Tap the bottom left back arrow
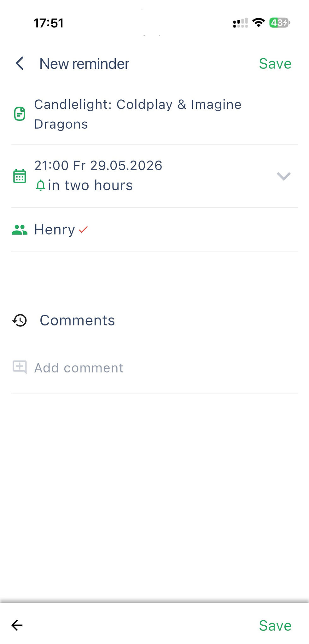This screenshot has width=309, height=644. click(17, 625)
